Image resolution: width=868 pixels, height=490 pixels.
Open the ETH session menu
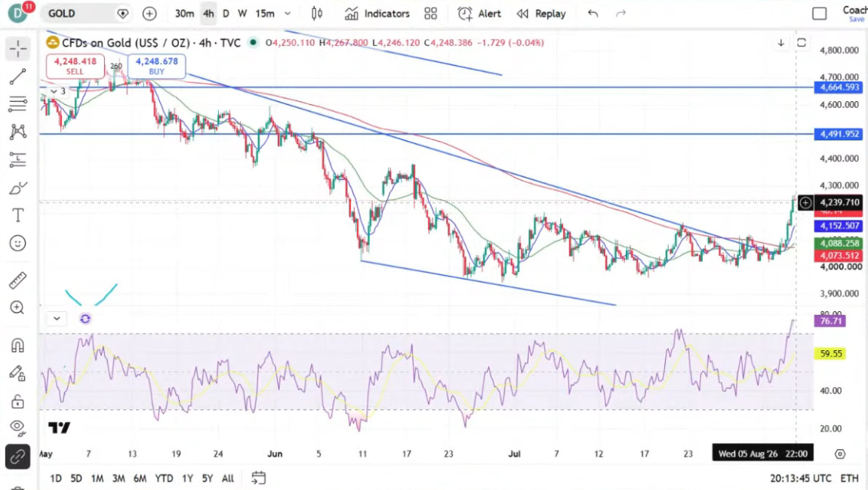pyautogui.click(x=849, y=478)
